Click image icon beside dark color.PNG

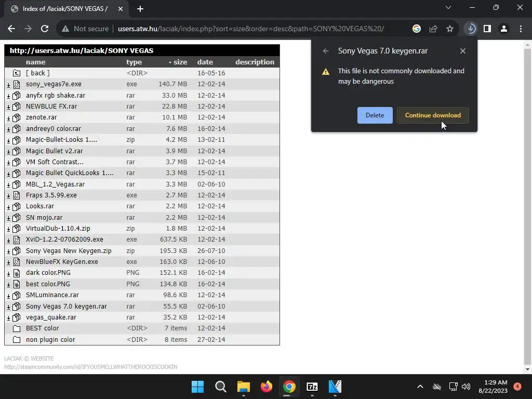coord(16,273)
